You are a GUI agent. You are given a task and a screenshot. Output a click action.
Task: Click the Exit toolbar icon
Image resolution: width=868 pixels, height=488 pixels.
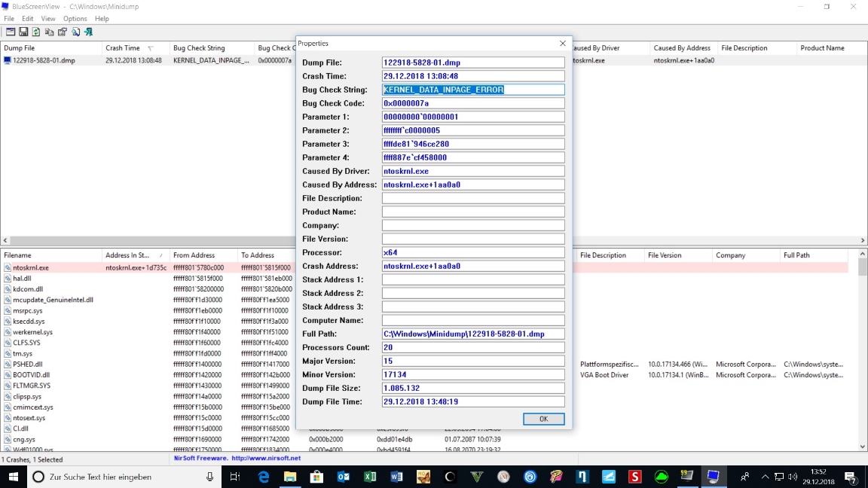click(x=89, y=32)
